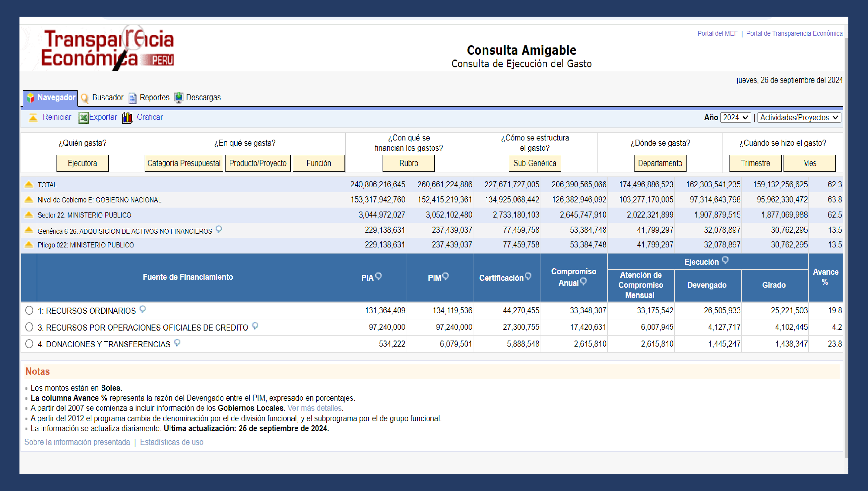Click the Departamento button

click(x=660, y=163)
